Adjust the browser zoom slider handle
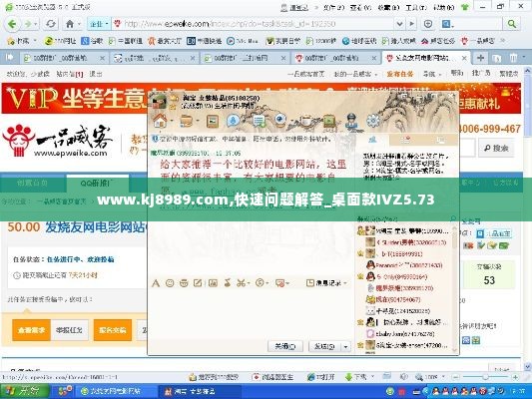Image resolution: width=532 pixels, height=399 pixels. tap(485, 377)
